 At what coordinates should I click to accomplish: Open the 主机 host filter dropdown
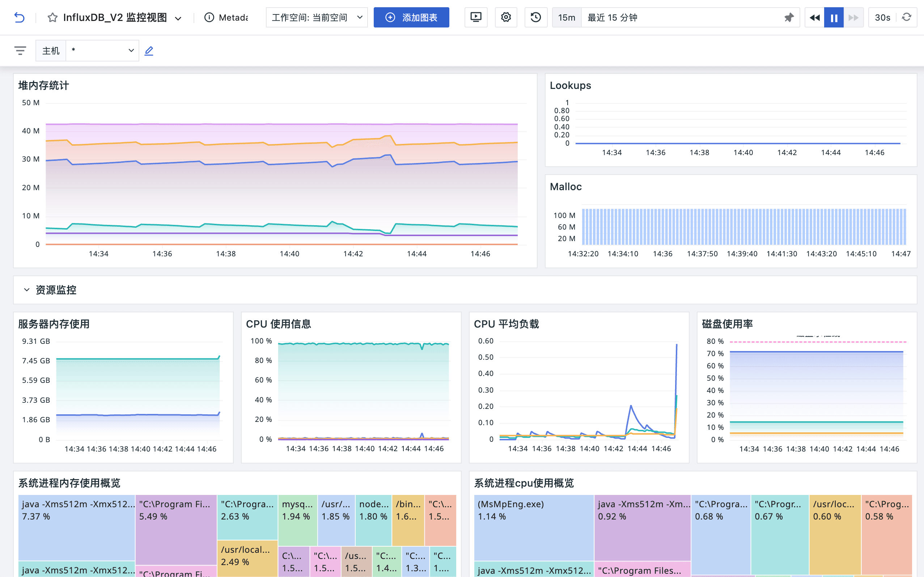click(x=101, y=50)
